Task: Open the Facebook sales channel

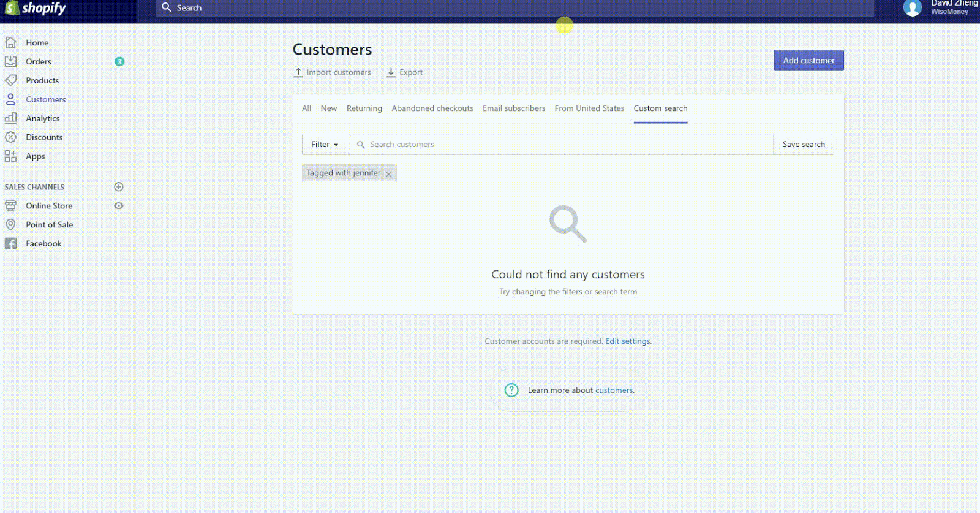Action: [x=43, y=244]
